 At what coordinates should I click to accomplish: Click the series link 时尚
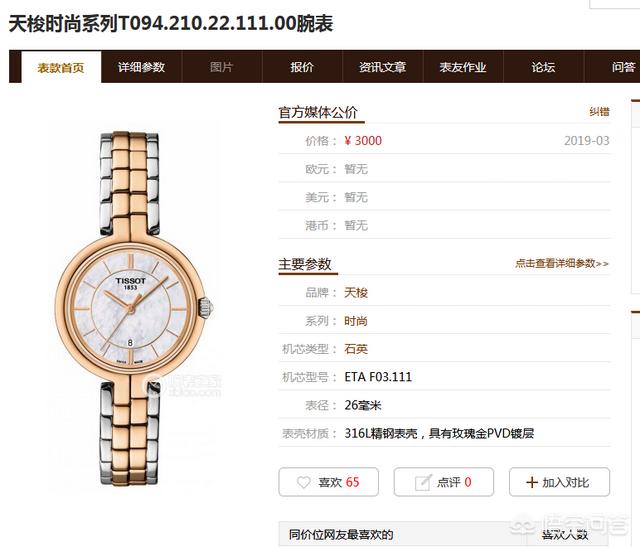(356, 321)
